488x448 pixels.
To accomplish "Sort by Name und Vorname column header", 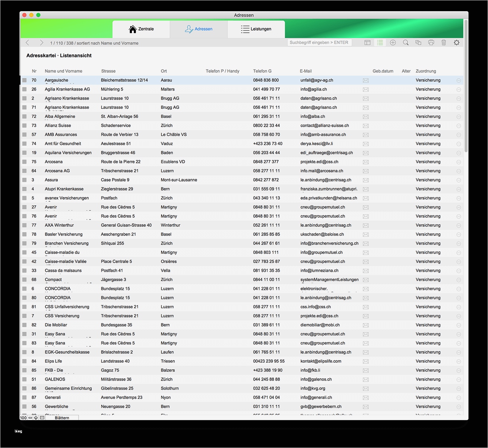I will (64, 71).
